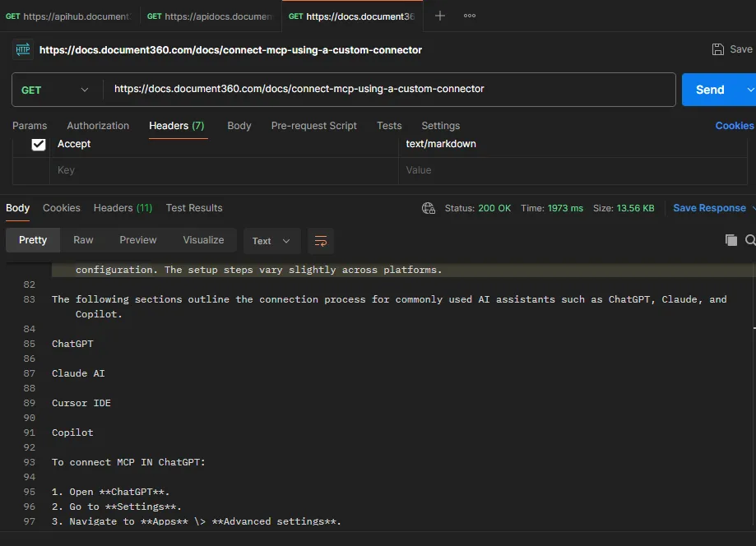Uncheck the Accept header checkbox
The width and height of the screenshot is (756, 546).
(x=39, y=144)
